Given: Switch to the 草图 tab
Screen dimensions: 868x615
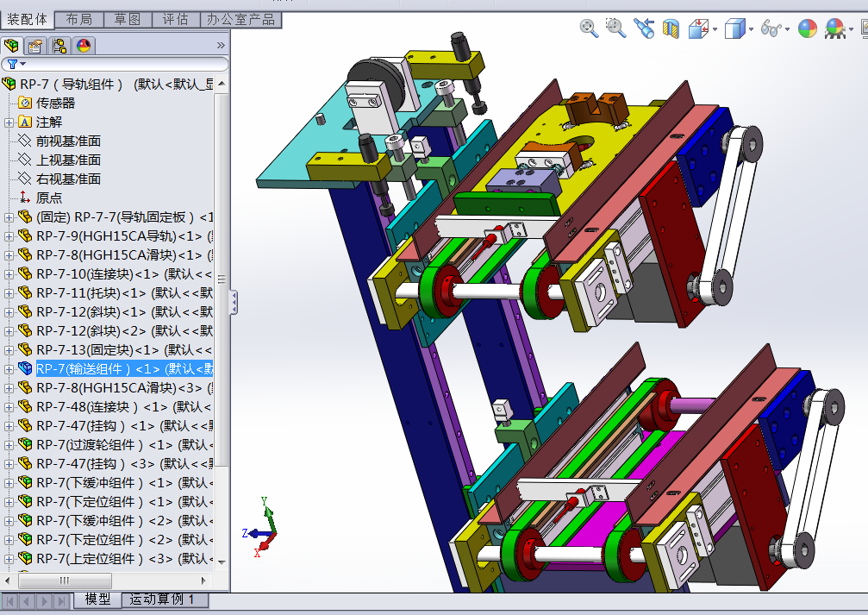Looking at the screenshot, I should tap(128, 20).
